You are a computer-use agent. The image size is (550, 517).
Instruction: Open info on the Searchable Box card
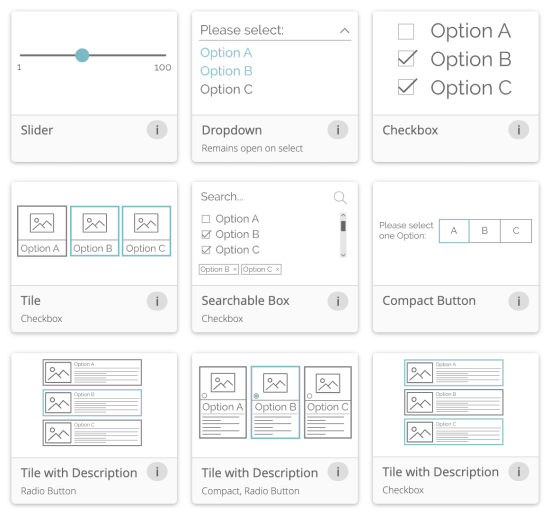click(x=337, y=301)
